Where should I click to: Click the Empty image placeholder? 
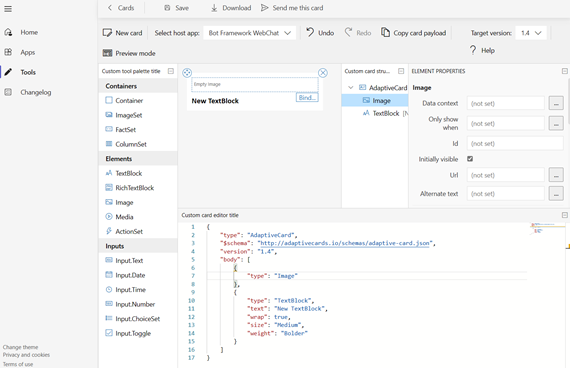coord(254,84)
